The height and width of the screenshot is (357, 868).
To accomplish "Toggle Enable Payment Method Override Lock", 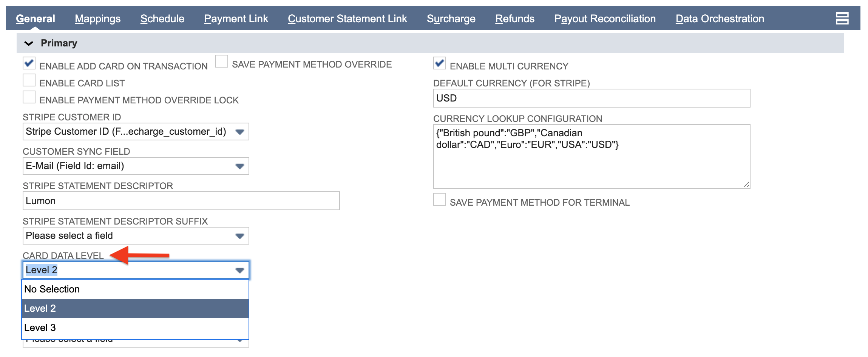I will pyautogui.click(x=29, y=97).
